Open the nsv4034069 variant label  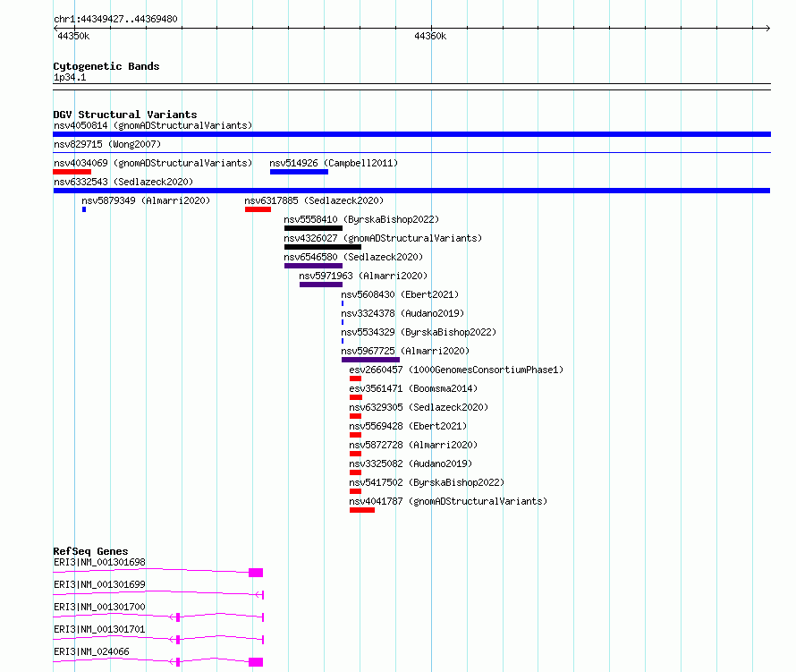coord(153,163)
